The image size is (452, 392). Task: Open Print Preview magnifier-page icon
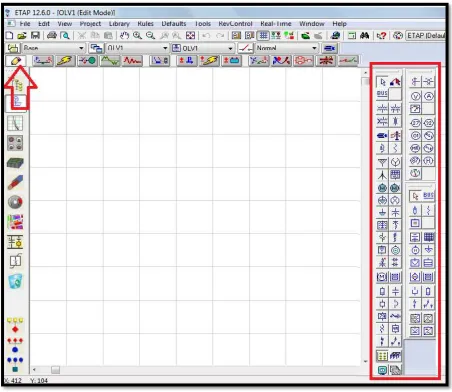click(x=65, y=35)
